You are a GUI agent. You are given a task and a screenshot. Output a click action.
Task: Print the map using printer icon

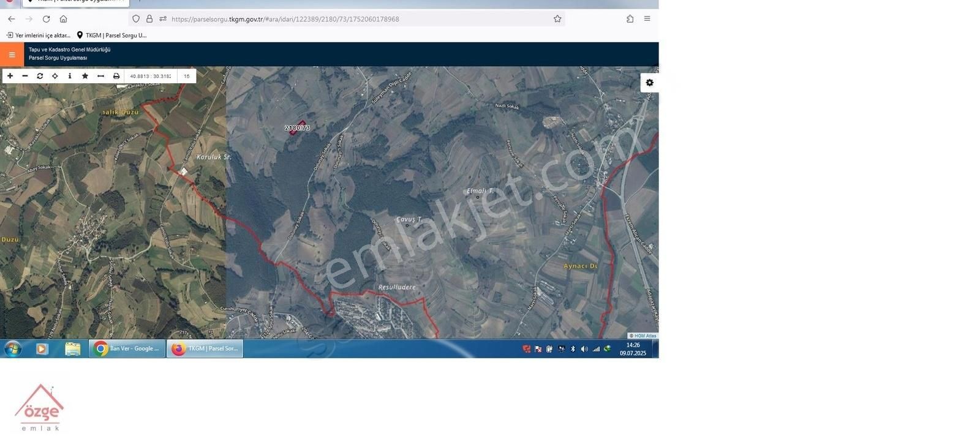[116, 76]
